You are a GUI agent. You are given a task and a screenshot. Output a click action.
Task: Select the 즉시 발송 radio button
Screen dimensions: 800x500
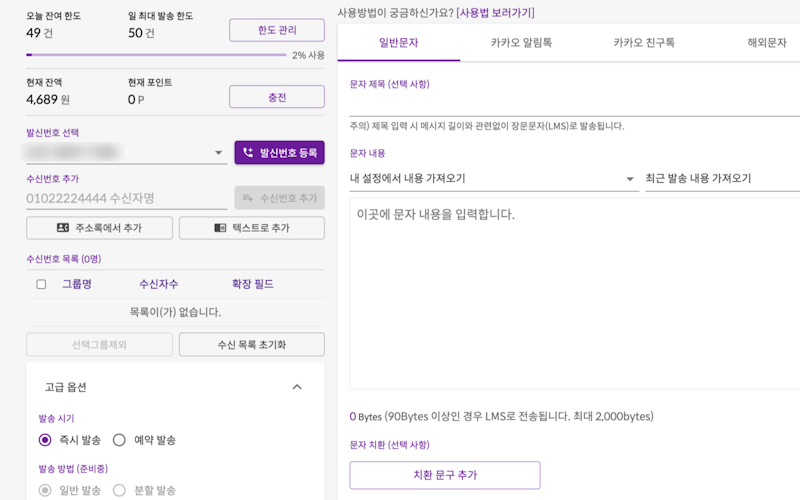pyautogui.click(x=45, y=439)
